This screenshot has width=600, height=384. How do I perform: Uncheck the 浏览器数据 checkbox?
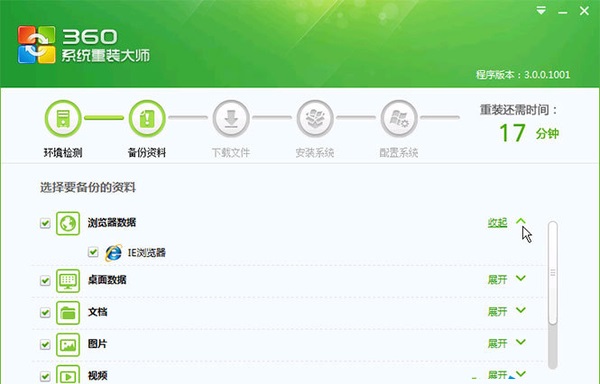[x=45, y=223]
